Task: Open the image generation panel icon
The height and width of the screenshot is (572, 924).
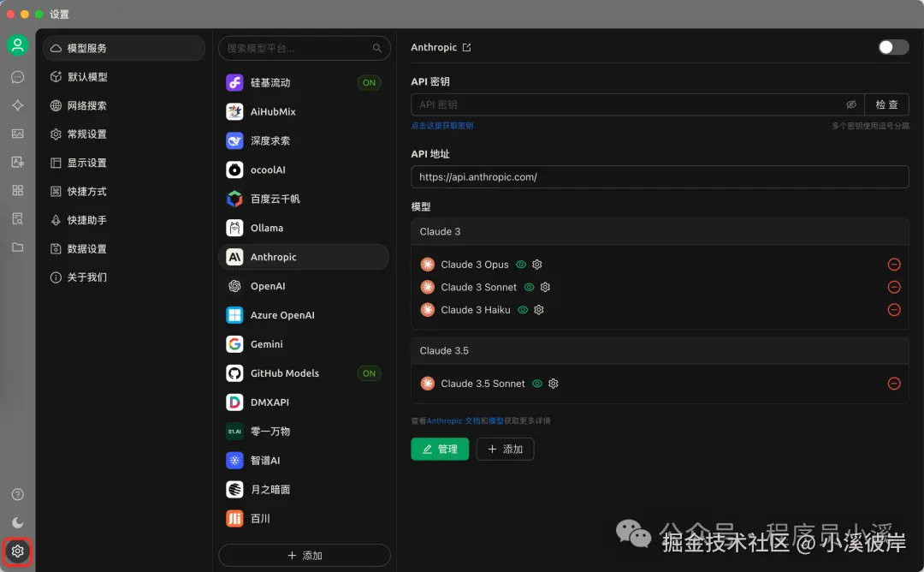Action: (17, 134)
